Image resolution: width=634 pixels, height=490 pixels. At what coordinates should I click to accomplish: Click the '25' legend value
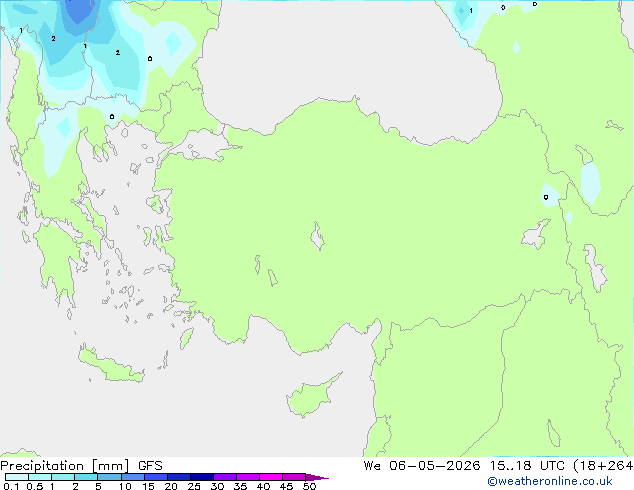pos(194,486)
